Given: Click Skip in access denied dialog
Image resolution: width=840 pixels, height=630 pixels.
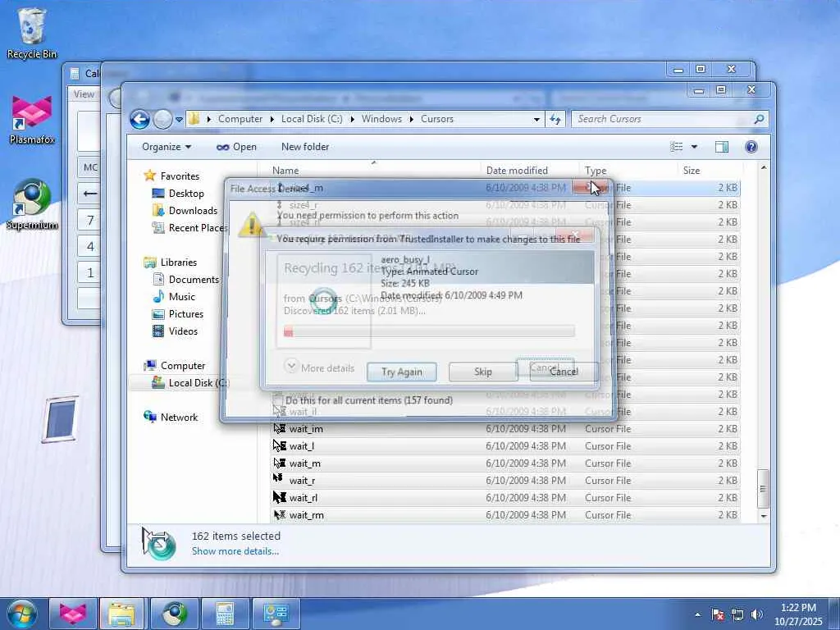Looking at the screenshot, I should pos(482,372).
